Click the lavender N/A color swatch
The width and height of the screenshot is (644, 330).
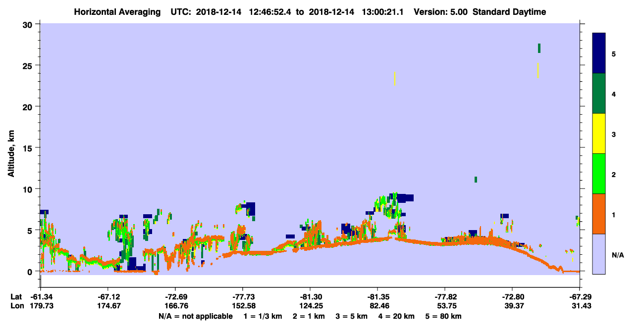click(599, 254)
